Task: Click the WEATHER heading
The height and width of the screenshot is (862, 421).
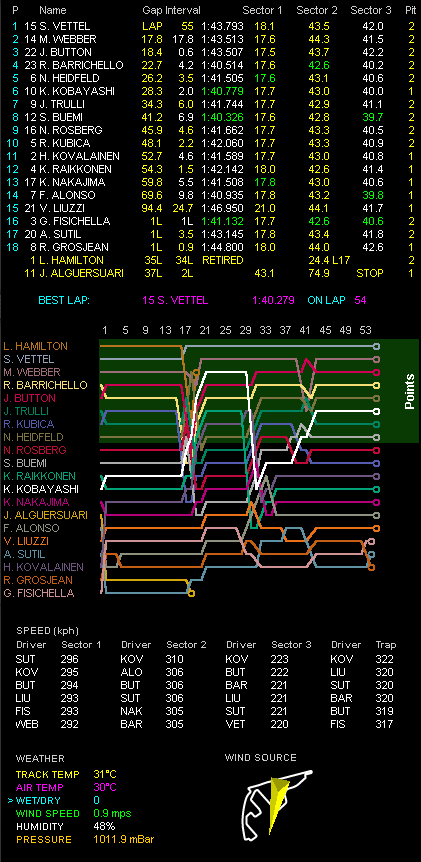Action: click(x=40, y=759)
